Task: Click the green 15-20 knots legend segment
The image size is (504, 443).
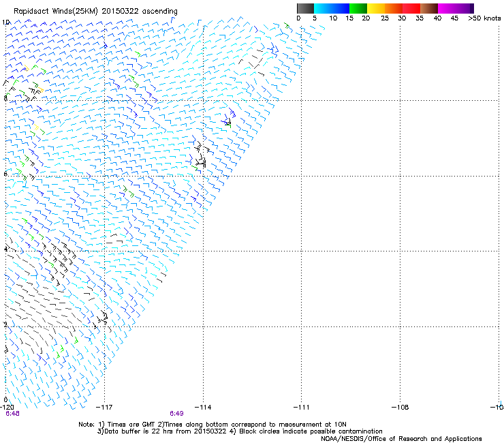Action: click(x=358, y=8)
